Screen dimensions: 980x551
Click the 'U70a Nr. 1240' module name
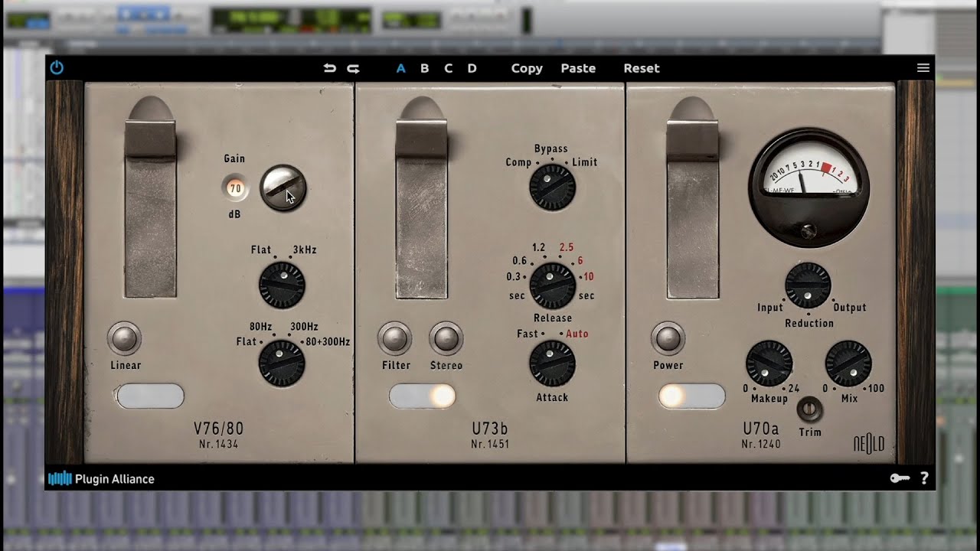tap(761, 434)
